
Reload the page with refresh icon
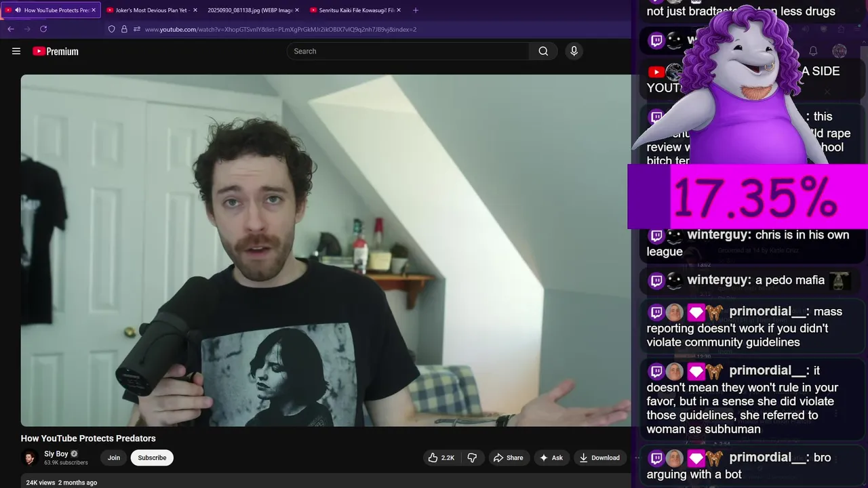coord(43,29)
